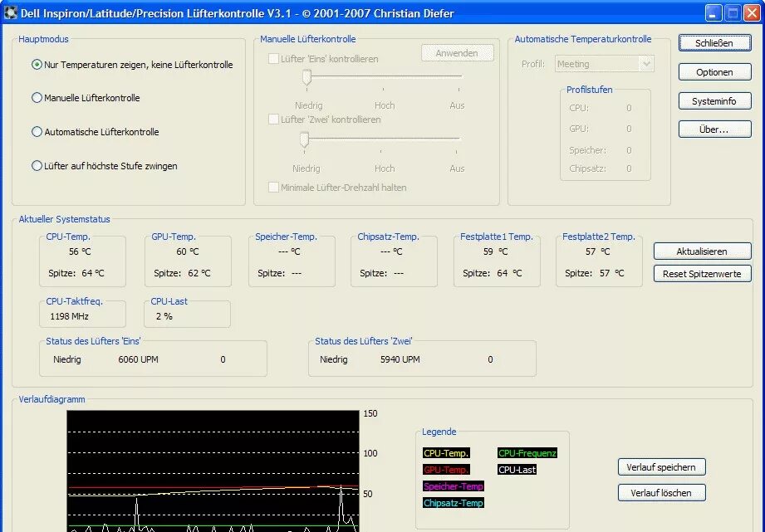Click the Schließen button
Image resolution: width=765 pixels, height=532 pixels.
pos(715,43)
